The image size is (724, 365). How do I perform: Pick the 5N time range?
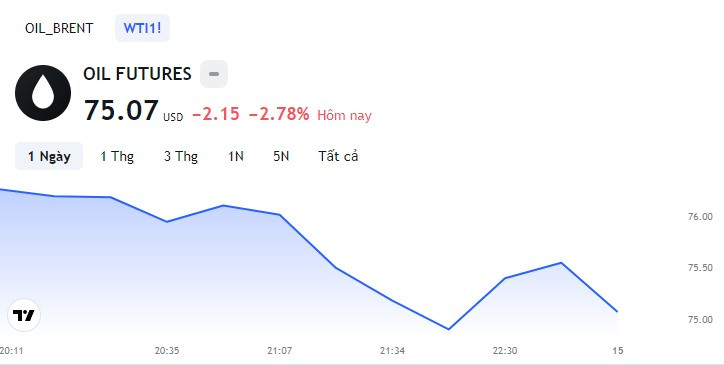point(281,156)
